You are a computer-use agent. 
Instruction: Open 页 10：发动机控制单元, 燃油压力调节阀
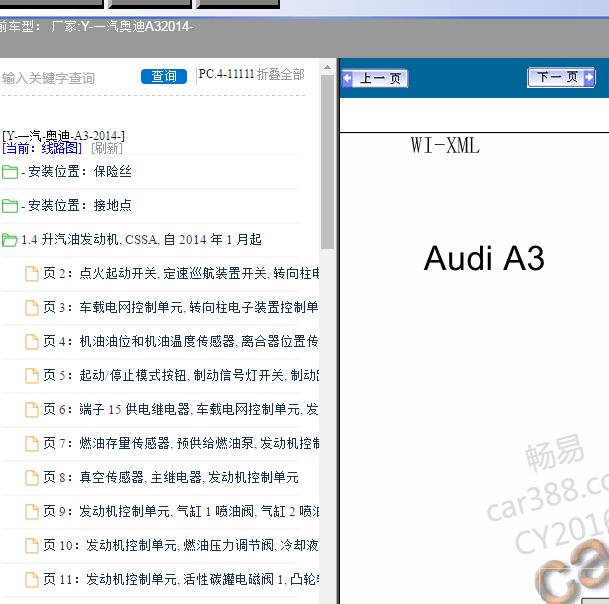point(181,545)
